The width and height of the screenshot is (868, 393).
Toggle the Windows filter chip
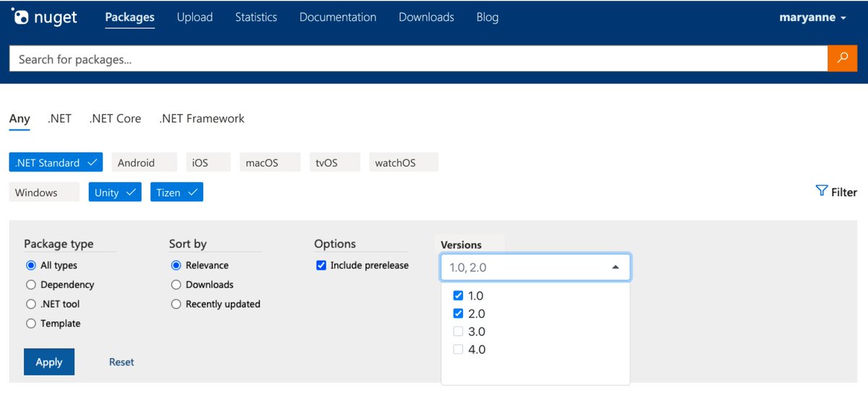click(x=44, y=193)
